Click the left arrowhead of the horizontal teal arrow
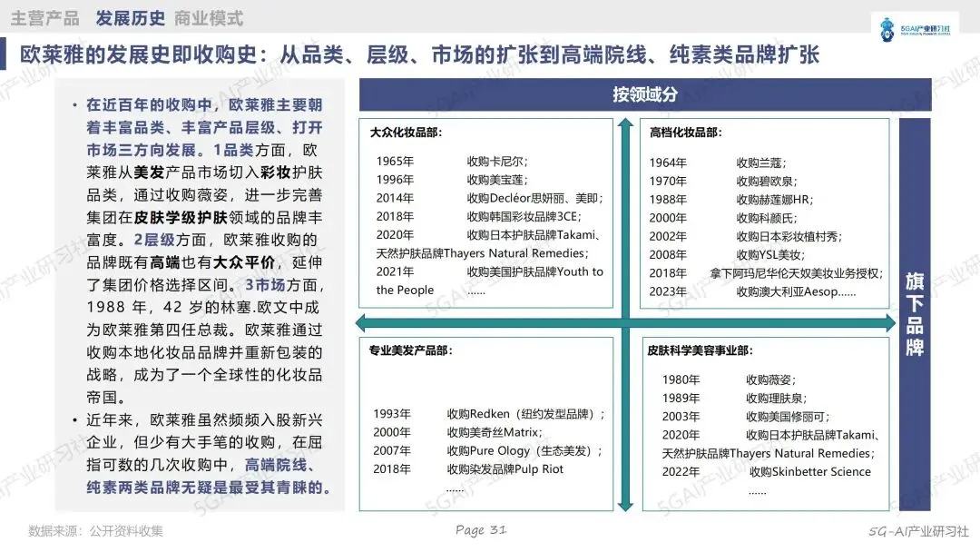Viewport: 980px width, 552px height. coord(360,323)
